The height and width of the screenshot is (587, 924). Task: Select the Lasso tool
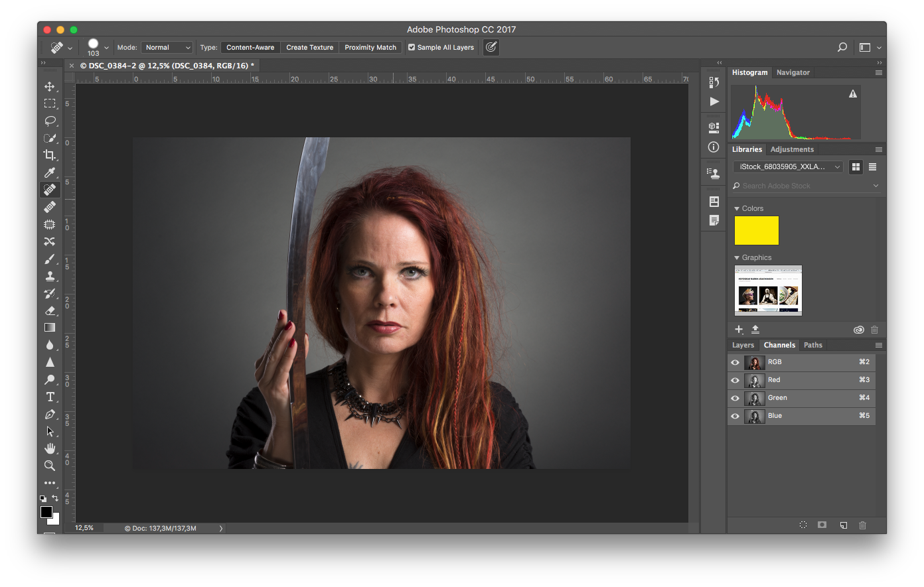click(x=50, y=121)
